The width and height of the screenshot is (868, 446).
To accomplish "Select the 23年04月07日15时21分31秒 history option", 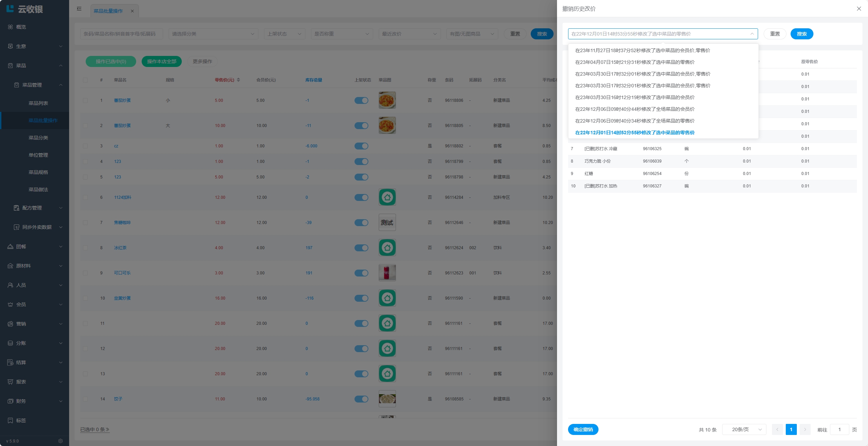I will [x=635, y=62].
